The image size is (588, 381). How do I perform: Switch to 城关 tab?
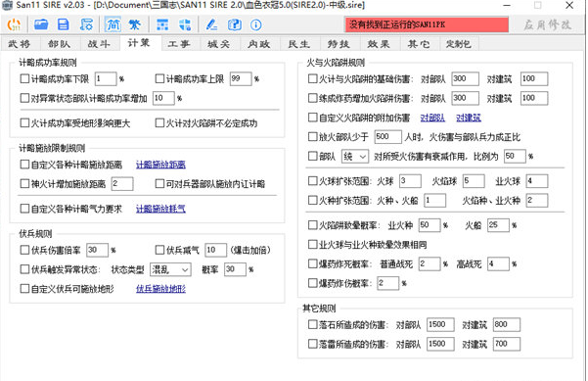pyautogui.click(x=219, y=44)
